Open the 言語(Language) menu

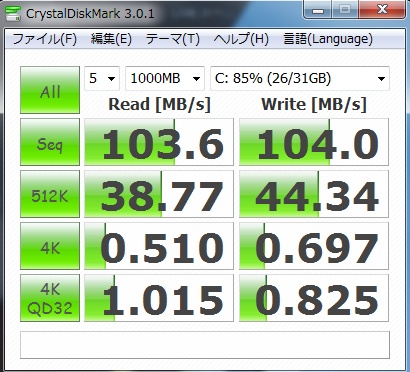(328, 39)
